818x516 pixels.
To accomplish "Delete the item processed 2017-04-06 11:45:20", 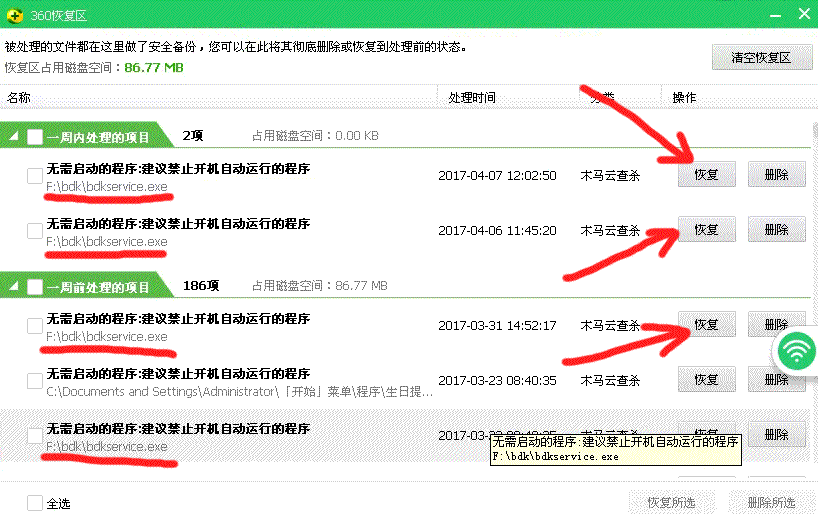I will pyautogui.click(x=777, y=230).
